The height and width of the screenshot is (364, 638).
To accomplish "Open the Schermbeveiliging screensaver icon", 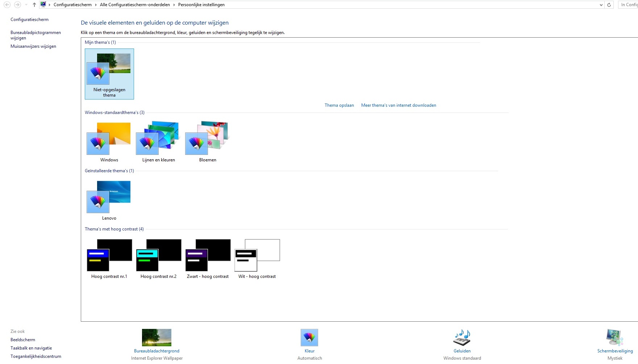I will coord(615,338).
